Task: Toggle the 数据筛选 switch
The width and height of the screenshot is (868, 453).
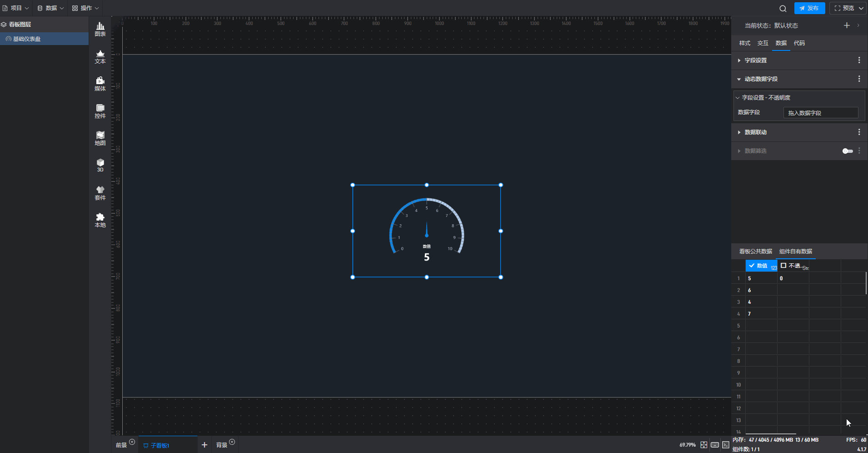Action: pyautogui.click(x=848, y=151)
